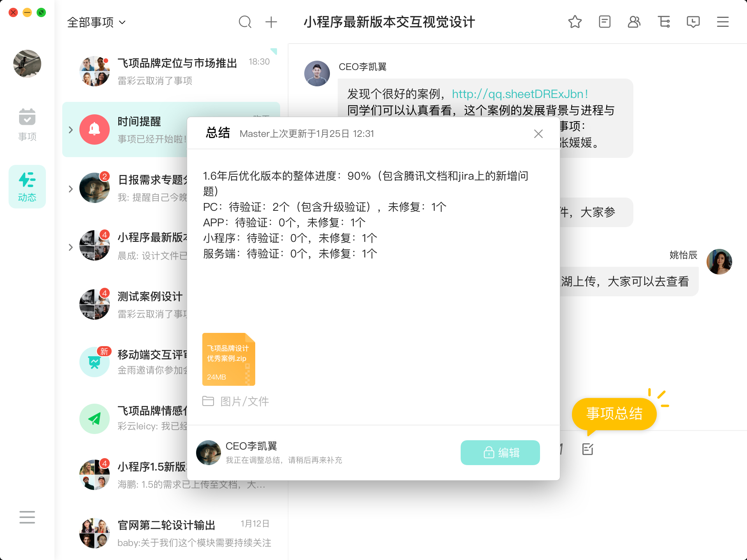Open the 飞项品牌设计优秀案例.zip attachment
This screenshot has width=747, height=560.
pyautogui.click(x=228, y=359)
